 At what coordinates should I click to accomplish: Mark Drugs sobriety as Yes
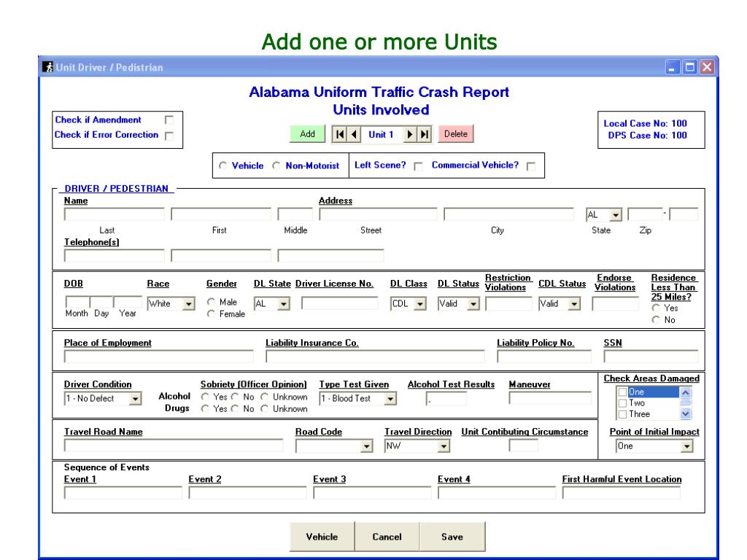tap(205, 408)
